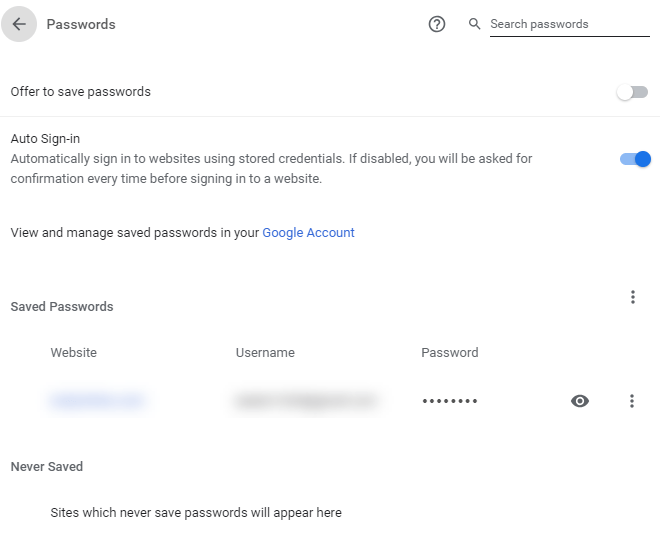This screenshot has width=660, height=538.
Task: Show the saved password with eye icon
Action: 580,401
